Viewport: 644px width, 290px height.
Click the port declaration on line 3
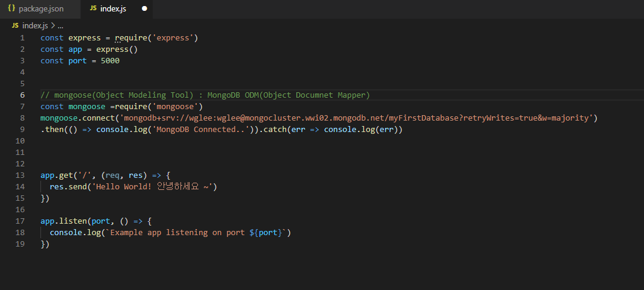[x=80, y=61]
